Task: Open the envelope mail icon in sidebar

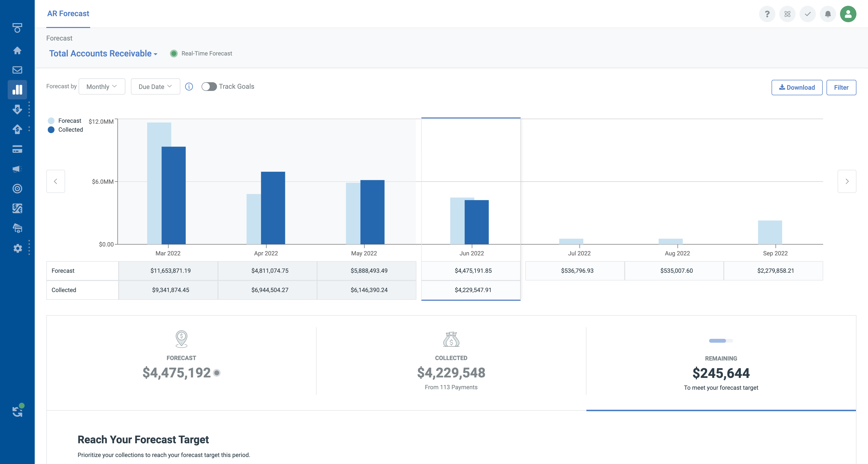Action: (x=17, y=70)
